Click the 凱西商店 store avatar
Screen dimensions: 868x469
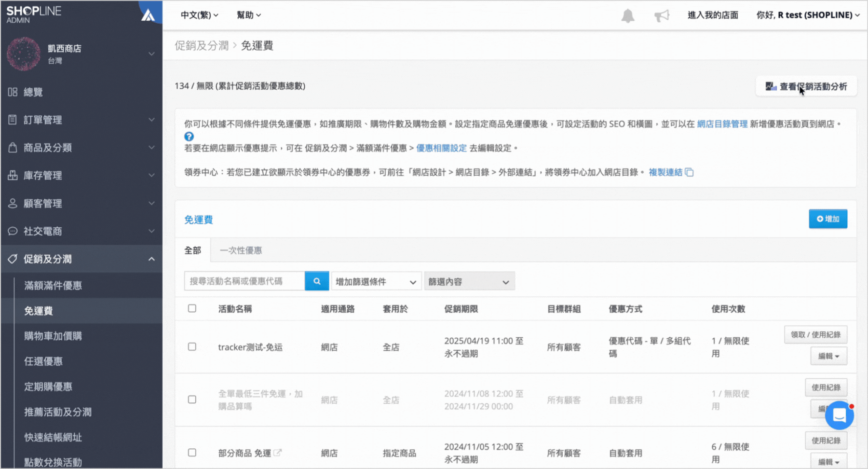click(x=23, y=54)
